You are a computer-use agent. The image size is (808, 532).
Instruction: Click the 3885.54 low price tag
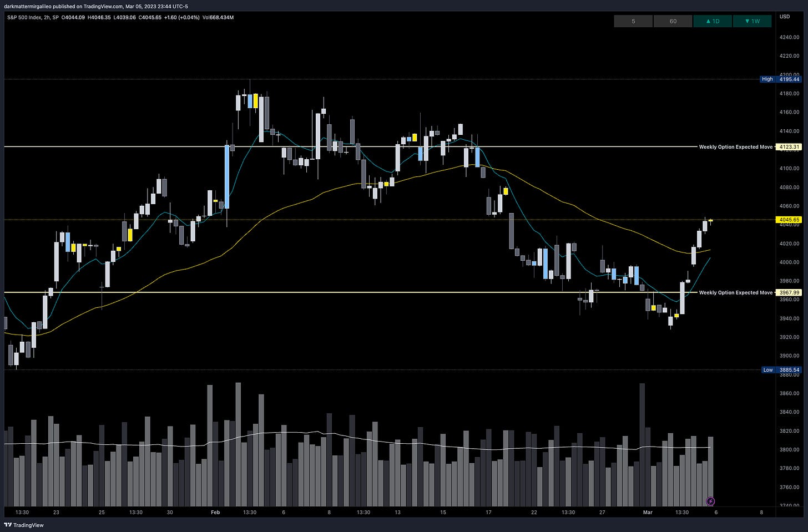[x=789, y=369]
